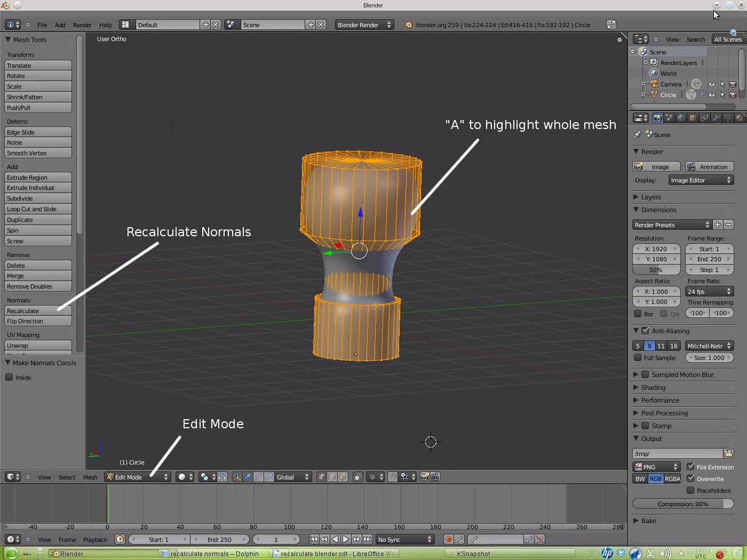Toggle limit selection to visible icon
Screen dimensions: 747x560
point(358,477)
